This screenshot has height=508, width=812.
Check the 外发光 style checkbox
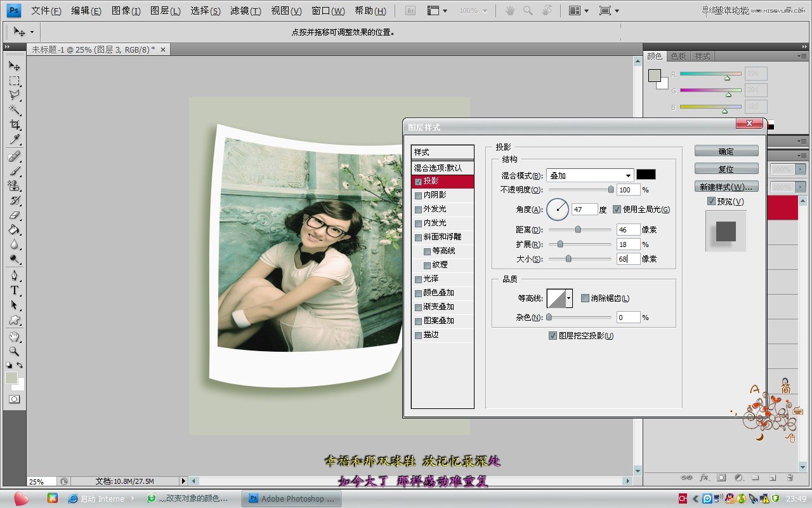(x=418, y=209)
